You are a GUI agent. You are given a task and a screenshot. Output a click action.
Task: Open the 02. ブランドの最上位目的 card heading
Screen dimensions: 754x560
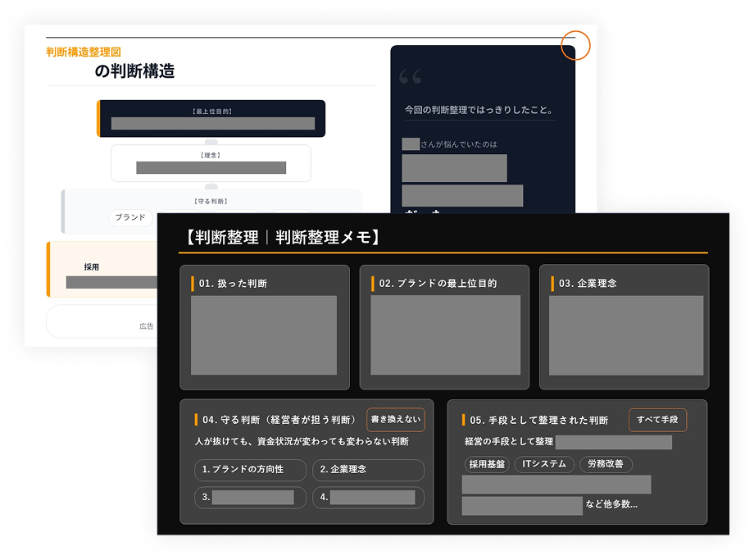coord(438,284)
